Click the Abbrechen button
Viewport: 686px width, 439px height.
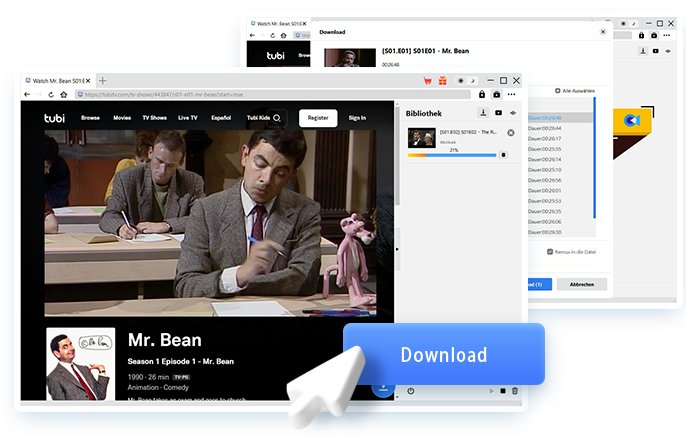pos(581,284)
